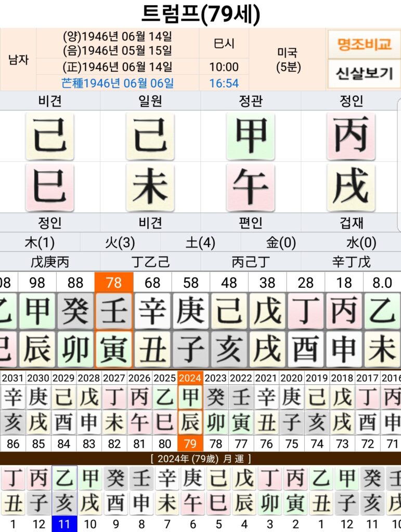401x532 pixels.
Task: Tap the month branch 午 tile
Action: pos(251,187)
